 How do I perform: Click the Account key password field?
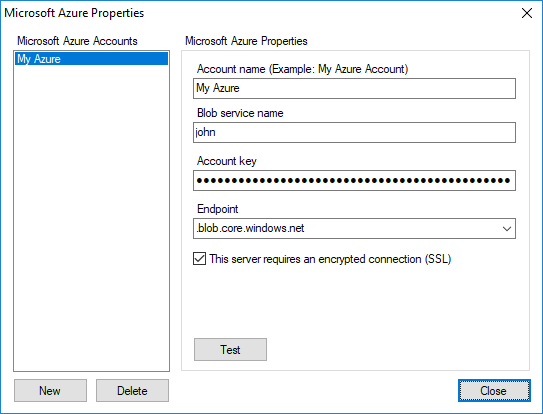coord(354,180)
